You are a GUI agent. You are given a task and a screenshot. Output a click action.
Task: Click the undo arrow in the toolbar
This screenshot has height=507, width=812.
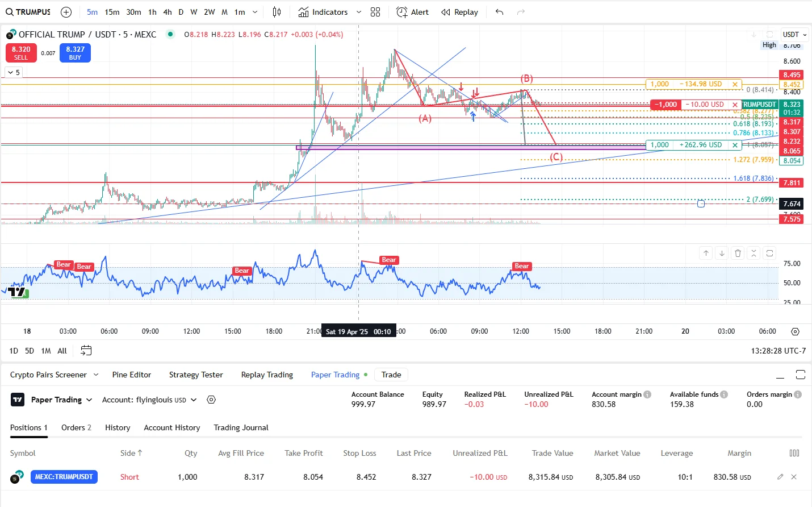pyautogui.click(x=499, y=12)
